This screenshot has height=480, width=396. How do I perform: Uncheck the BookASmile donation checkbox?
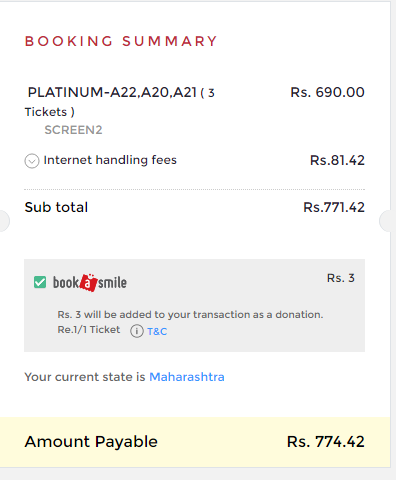click(x=40, y=282)
